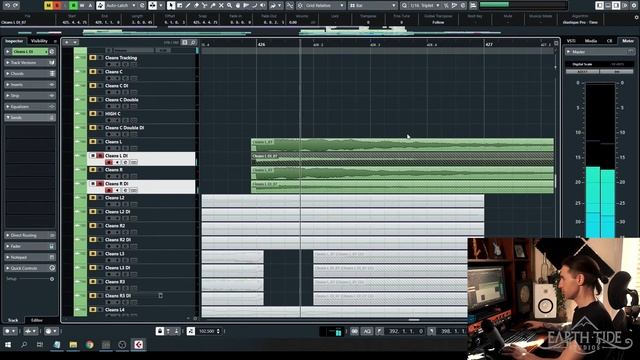Toggle Snap to Zero Crossing icon
Viewport: 640px width, 360px height.
coord(290,5)
